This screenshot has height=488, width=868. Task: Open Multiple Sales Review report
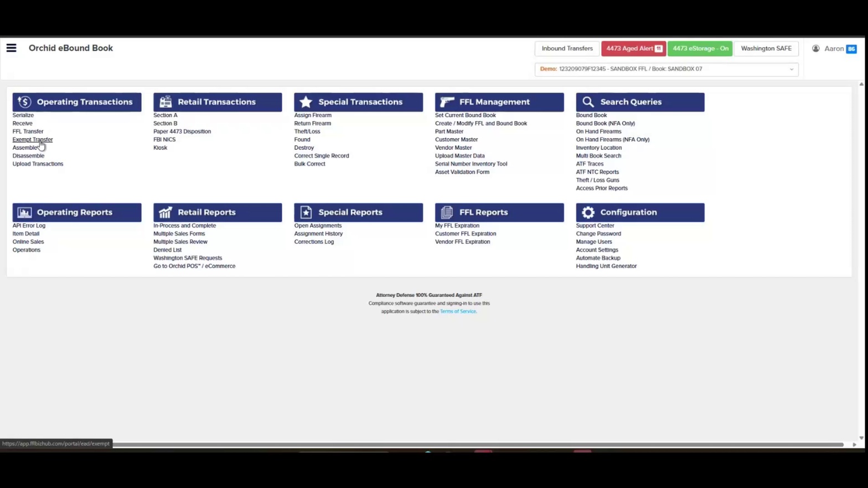coord(180,242)
